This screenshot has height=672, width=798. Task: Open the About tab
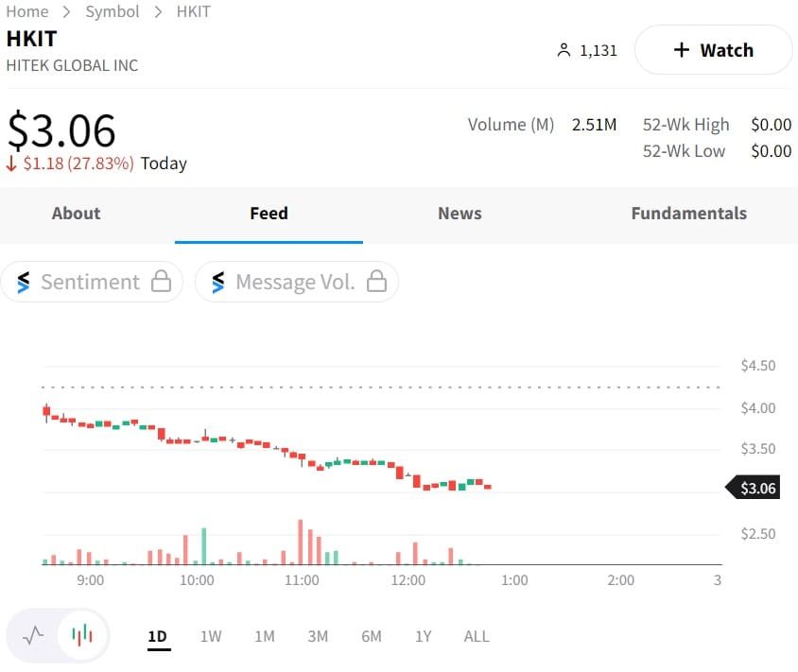[x=76, y=214]
